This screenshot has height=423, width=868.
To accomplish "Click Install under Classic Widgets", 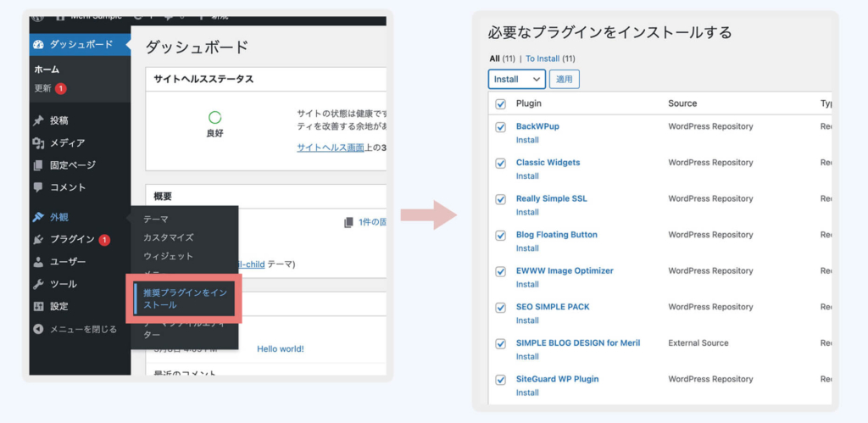I will [527, 176].
